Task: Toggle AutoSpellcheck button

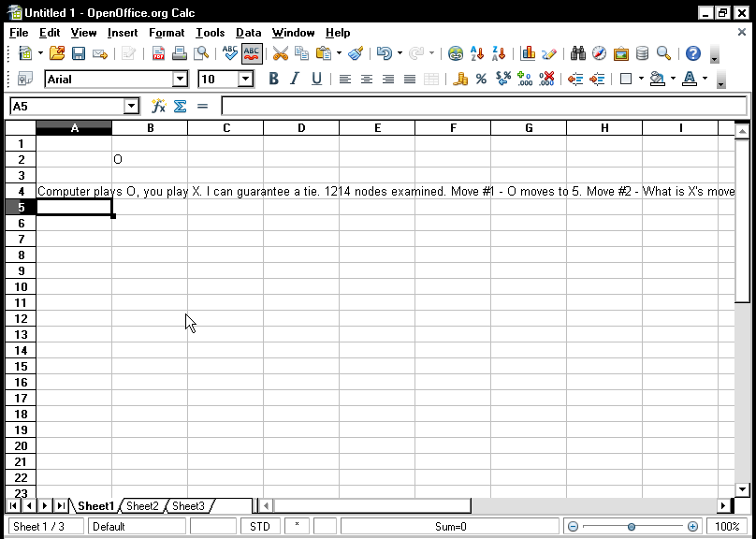Action: [252, 54]
